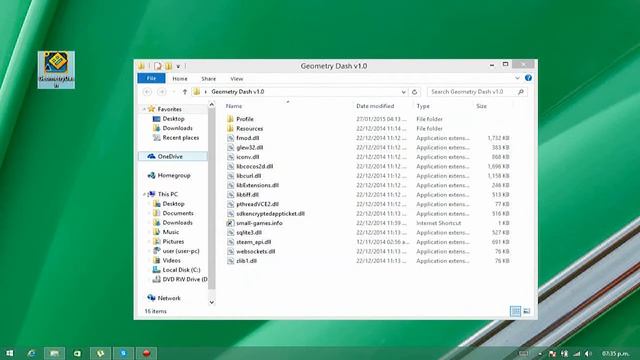Collapse the This PC tree group
Image resolution: width=640 pixels, height=360 pixels.
point(144,194)
